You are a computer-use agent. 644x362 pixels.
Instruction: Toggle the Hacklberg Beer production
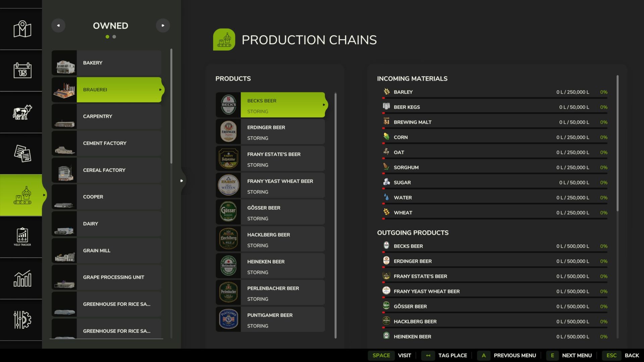point(270,239)
